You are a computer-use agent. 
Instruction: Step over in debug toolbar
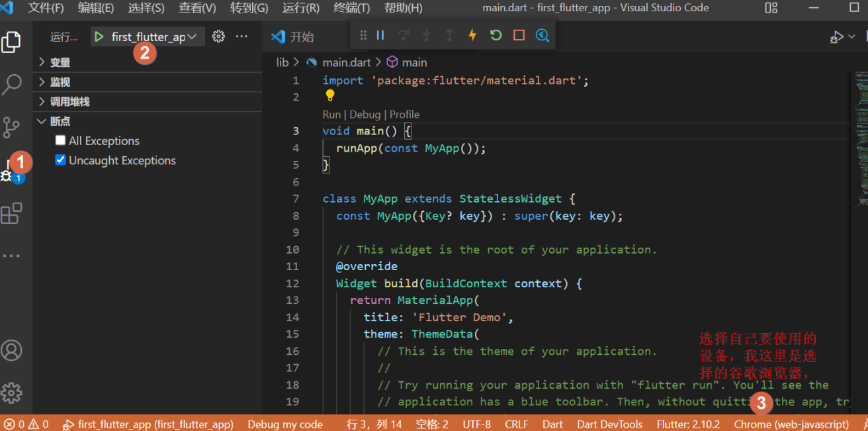pos(404,35)
